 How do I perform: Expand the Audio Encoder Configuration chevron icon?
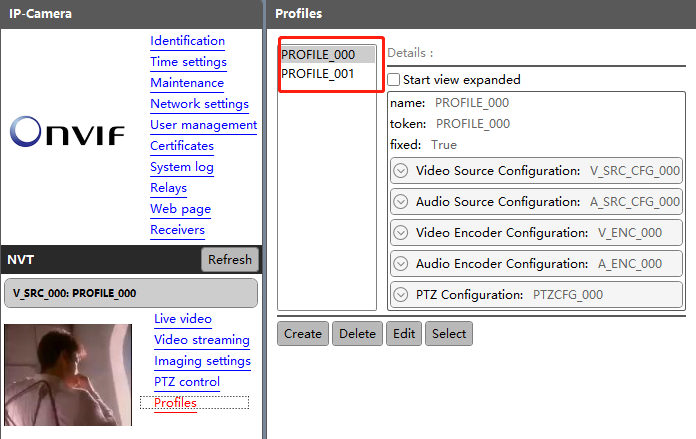(401, 264)
